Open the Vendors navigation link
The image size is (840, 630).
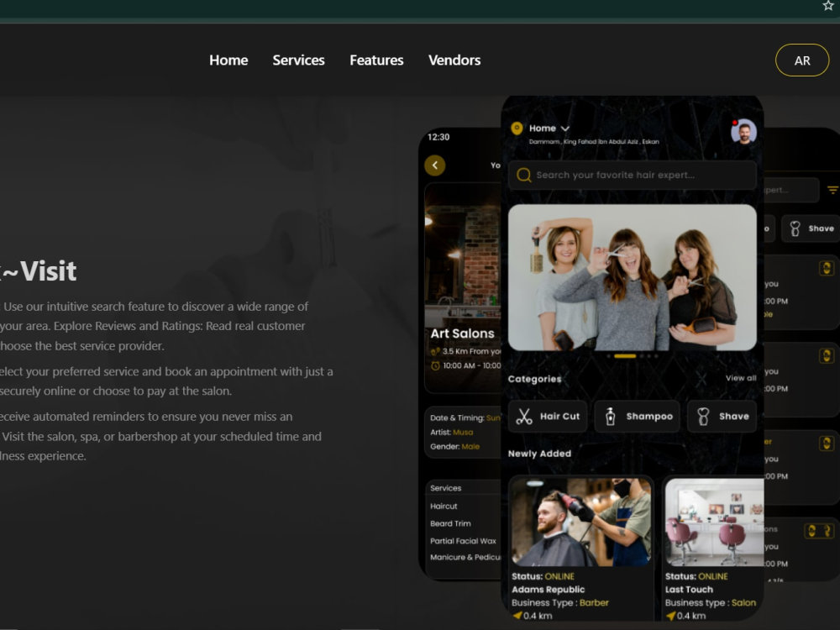[x=454, y=60]
